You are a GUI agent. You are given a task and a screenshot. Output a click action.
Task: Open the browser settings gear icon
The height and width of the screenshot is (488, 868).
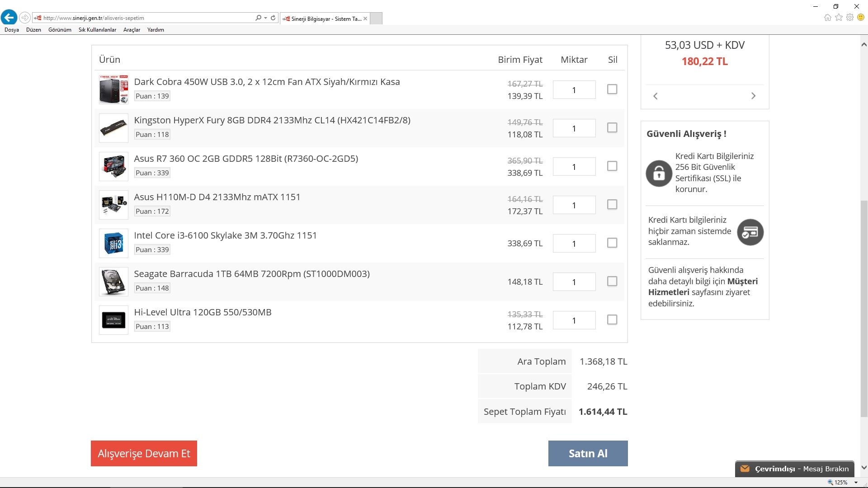pos(850,18)
